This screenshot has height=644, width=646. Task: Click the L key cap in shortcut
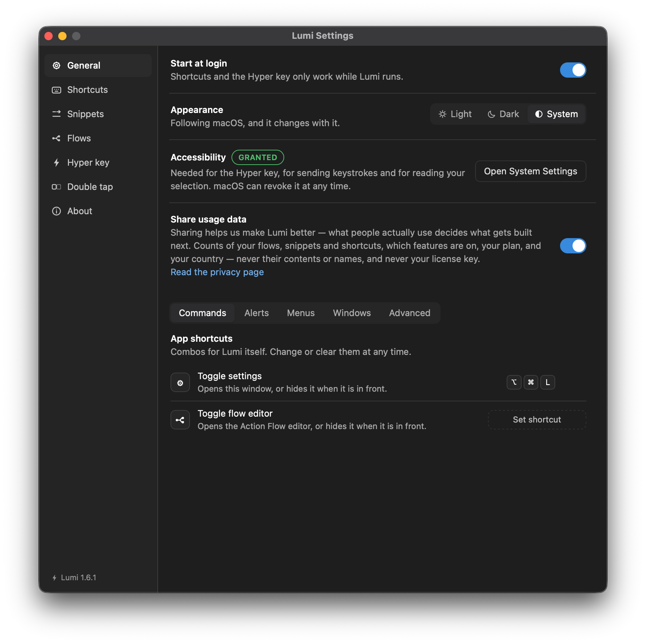click(x=548, y=382)
